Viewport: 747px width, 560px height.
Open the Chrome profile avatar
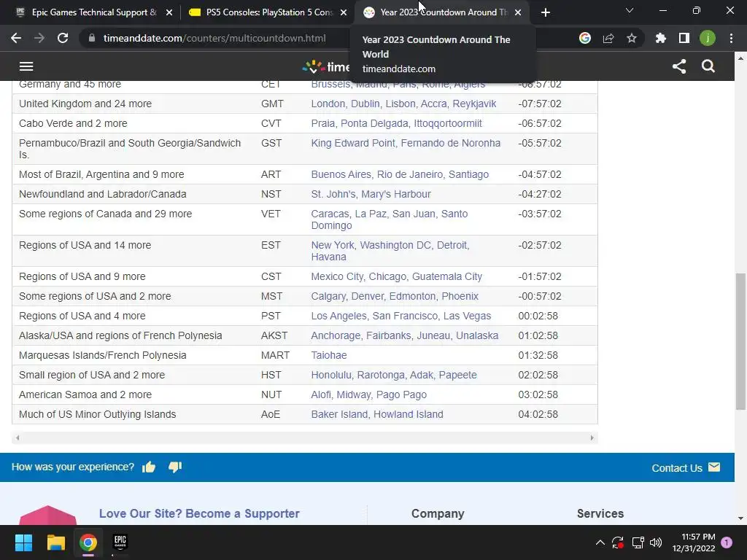coord(708,38)
